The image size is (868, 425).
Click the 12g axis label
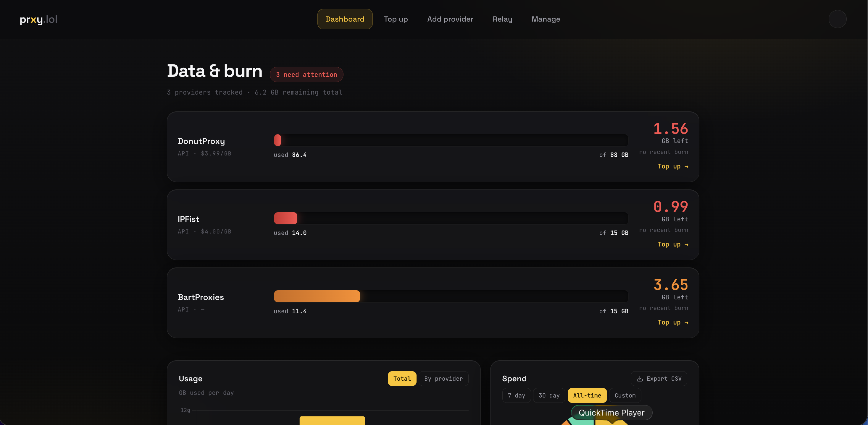click(x=185, y=410)
